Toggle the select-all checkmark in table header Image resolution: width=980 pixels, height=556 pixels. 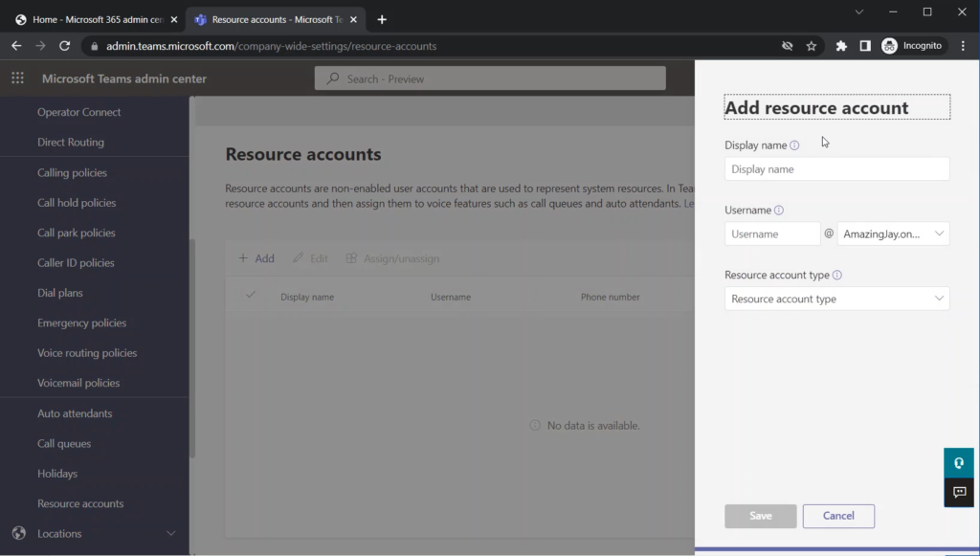click(251, 296)
